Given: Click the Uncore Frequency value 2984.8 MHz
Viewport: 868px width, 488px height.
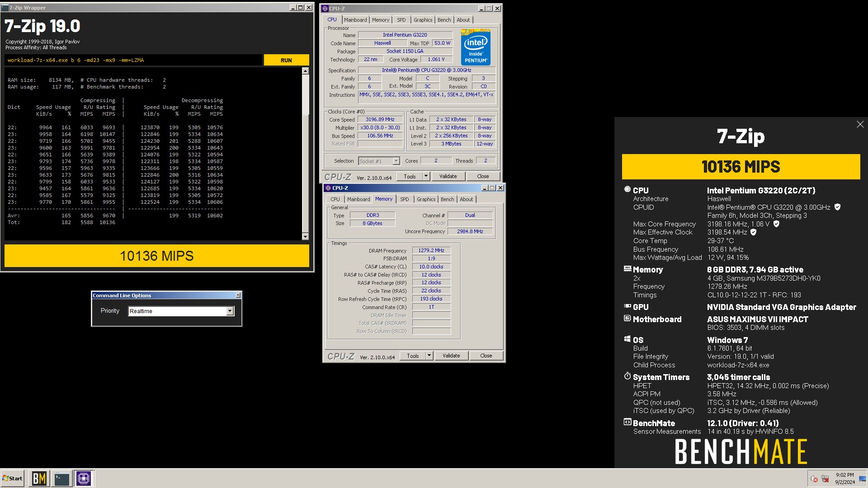Looking at the screenshot, I should pyautogui.click(x=470, y=231).
